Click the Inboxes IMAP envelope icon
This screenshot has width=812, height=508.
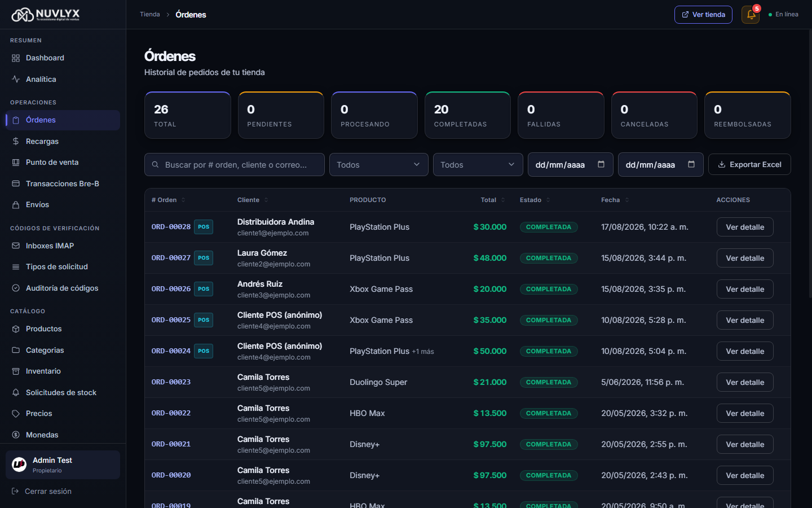tap(16, 246)
